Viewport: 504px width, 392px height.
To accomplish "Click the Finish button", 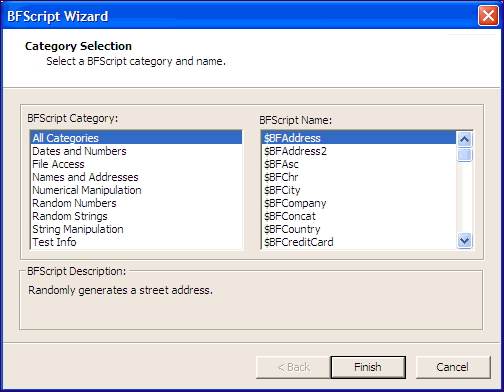I will (x=368, y=367).
